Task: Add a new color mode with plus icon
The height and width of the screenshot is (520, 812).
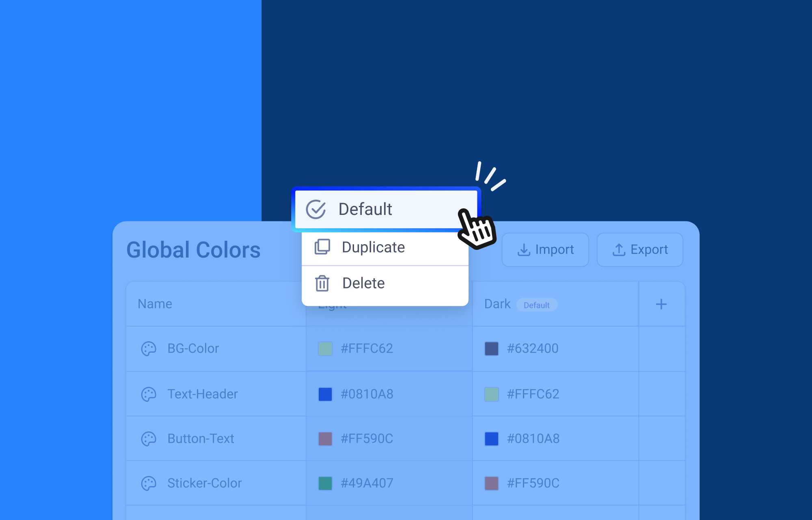Action: (x=661, y=304)
